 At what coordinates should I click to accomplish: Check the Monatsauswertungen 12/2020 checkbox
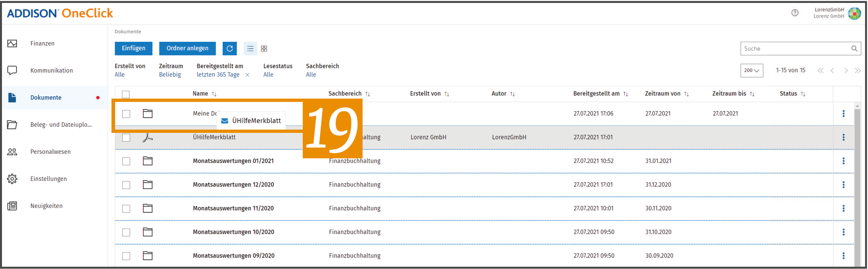pos(126,185)
